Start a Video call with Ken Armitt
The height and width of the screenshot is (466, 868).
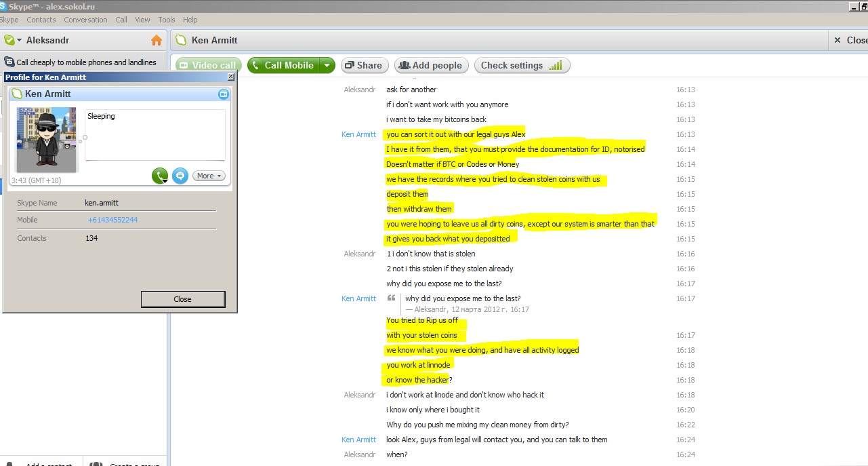click(x=209, y=66)
